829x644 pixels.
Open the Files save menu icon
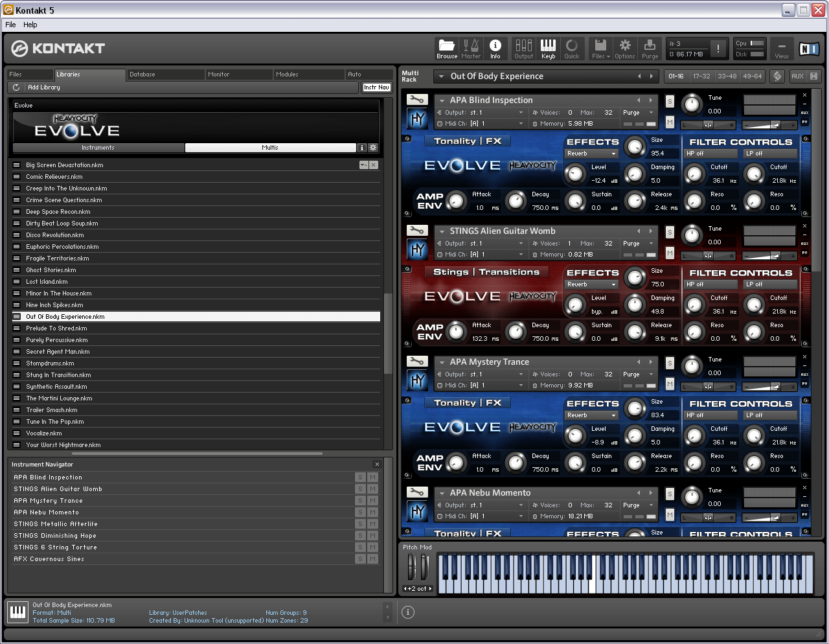pos(600,49)
